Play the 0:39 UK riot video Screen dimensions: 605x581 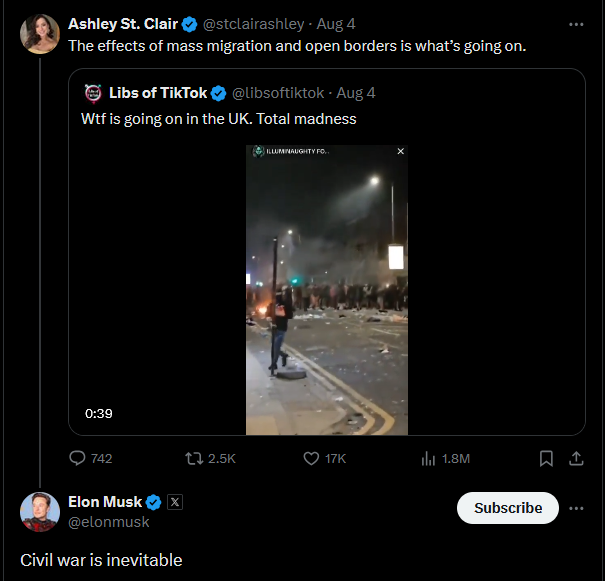coord(327,290)
